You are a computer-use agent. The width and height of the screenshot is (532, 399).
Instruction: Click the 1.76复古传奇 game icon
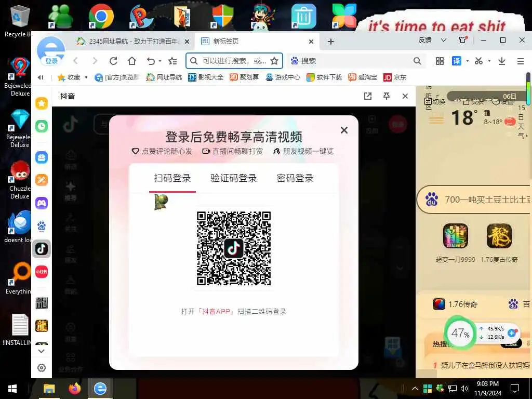click(499, 236)
